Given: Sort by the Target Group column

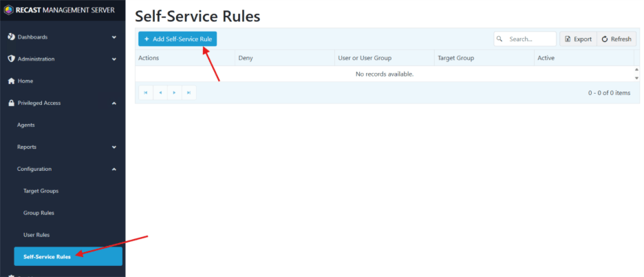Looking at the screenshot, I should point(484,58).
